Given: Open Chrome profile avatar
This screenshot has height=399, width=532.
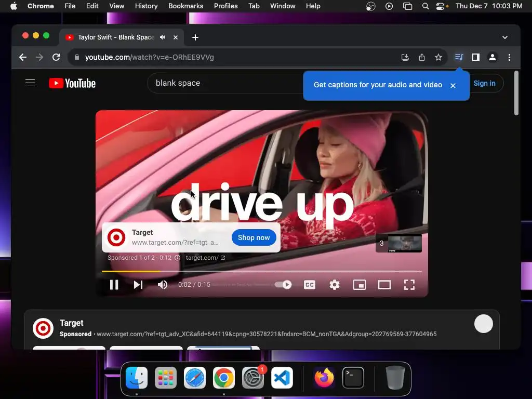Looking at the screenshot, I should 493,57.
